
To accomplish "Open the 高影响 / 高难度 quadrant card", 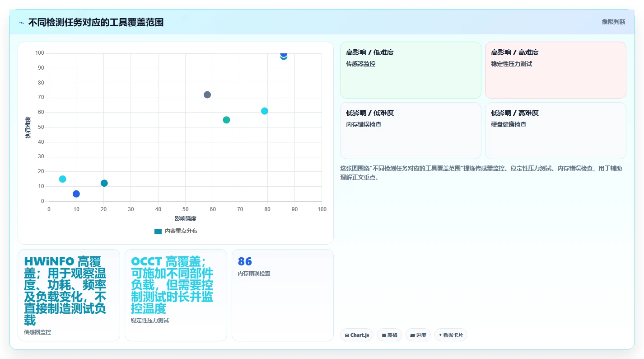I will pyautogui.click(x=555, y=70).
